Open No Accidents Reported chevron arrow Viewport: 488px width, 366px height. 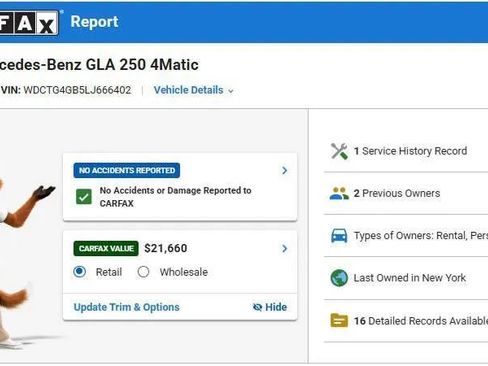[x=284, y=170]
